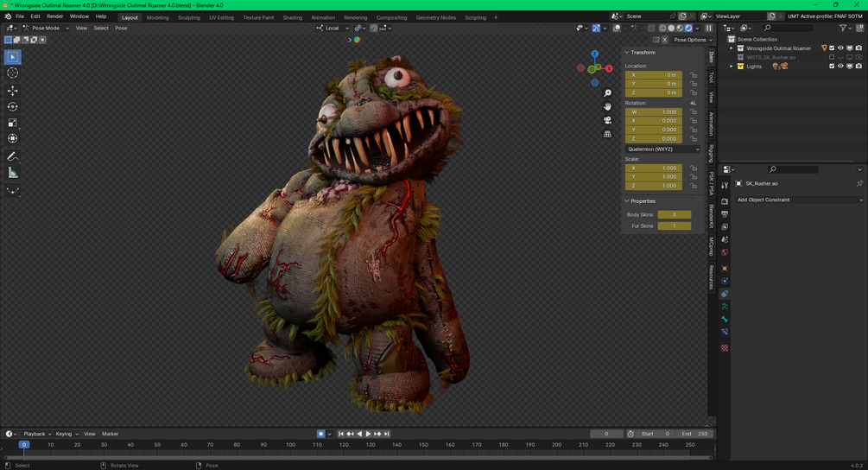Choose the Measure tool
This screenshot has width=868, height=470.
(x=13, y=173)
